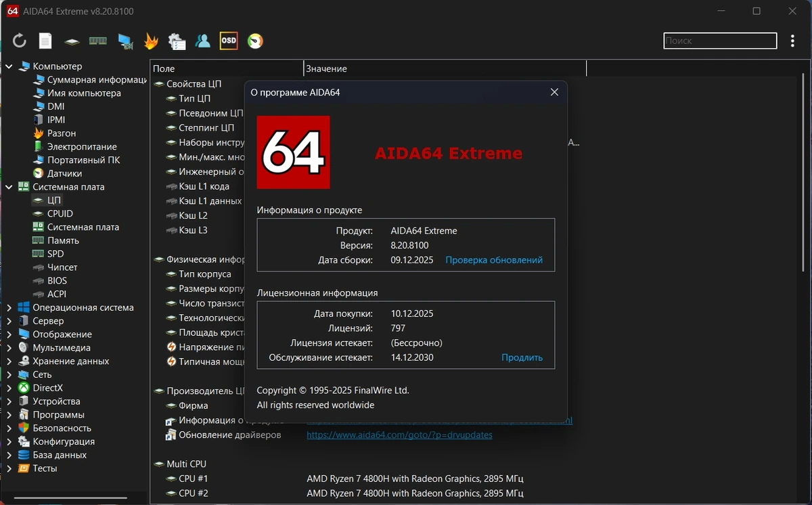Expand the Сеть tree node
812x505 pixels.
(x=9, y=374)
